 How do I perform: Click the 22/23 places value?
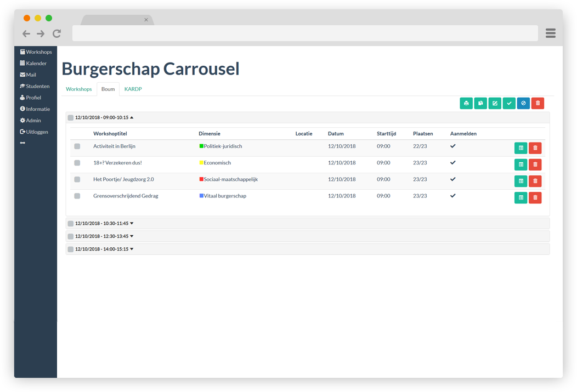tap(420, 146)
